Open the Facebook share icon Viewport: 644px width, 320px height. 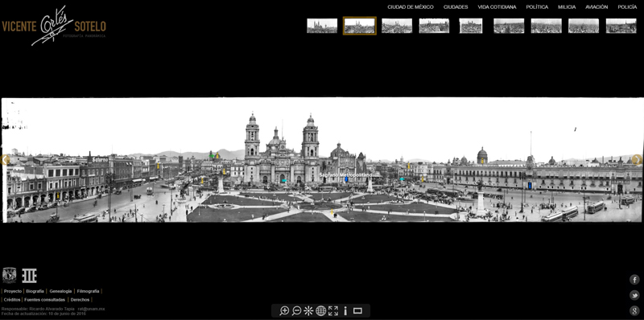point(634,280)
